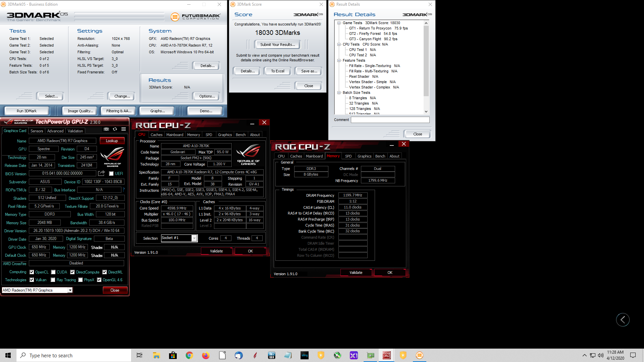Click the network tray icon
This screenshot has width=644, height=362.
(x=593, y=355)
